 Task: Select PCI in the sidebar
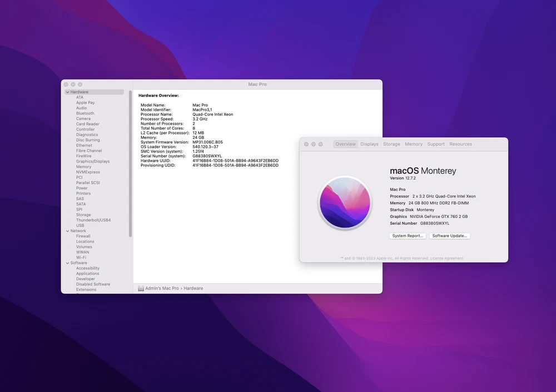point(79,177)
